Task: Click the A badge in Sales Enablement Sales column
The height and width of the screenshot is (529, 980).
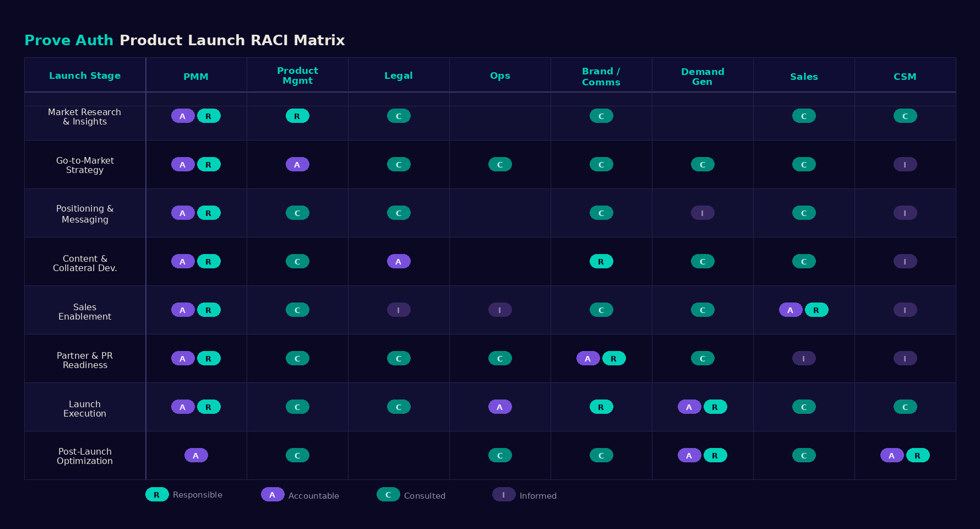Action: tap(791, 310)
